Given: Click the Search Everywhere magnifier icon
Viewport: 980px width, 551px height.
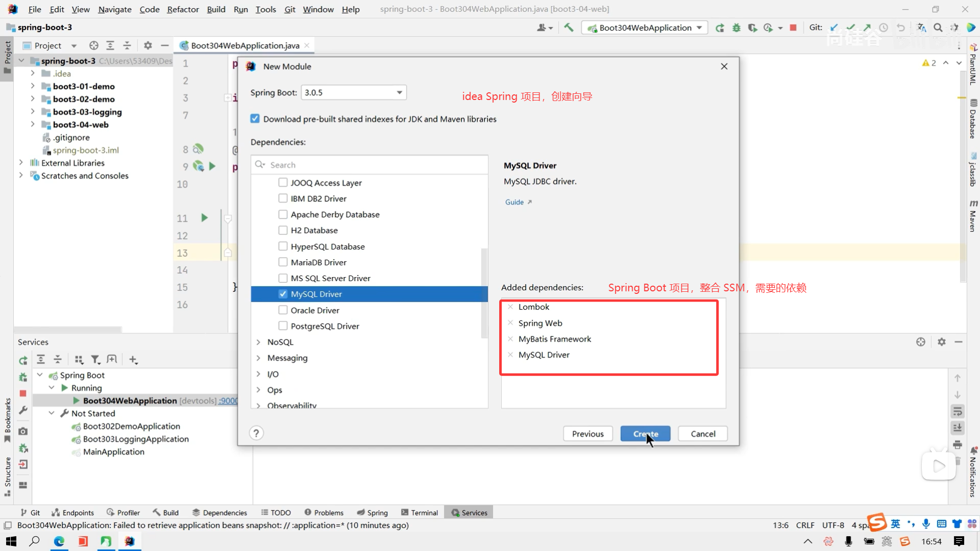Looking at the screenshot, I should tap(938, 28).
